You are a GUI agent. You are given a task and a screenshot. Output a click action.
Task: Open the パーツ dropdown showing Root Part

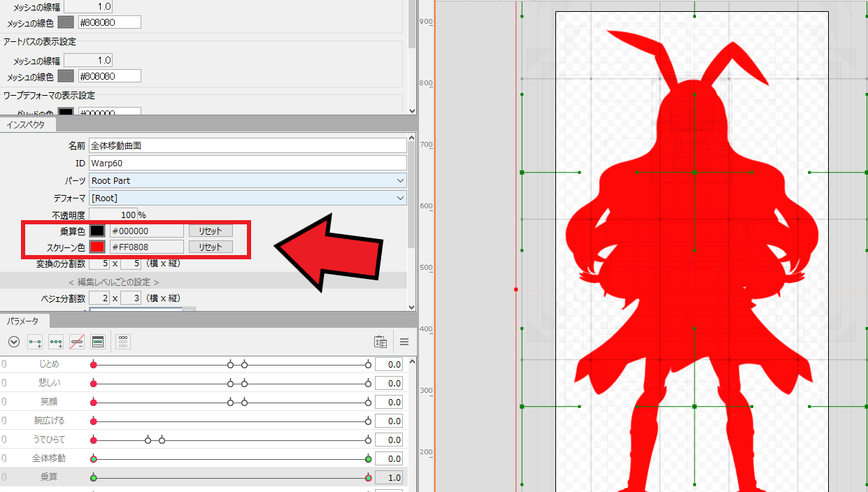[246, 180]
